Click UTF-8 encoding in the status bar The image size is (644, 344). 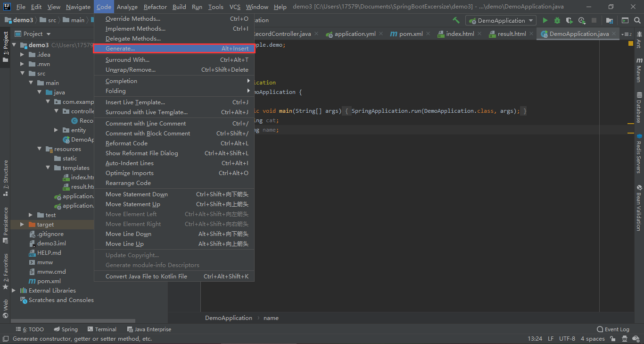point(567,338)
